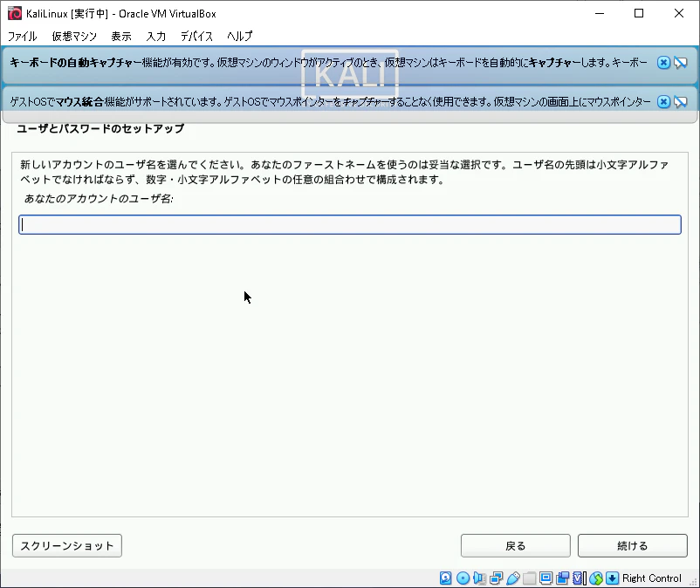Click the VirtualBox app icon in title bar
Screen dimensions: 700x588
pyautogui.click(x=15, y=13)
